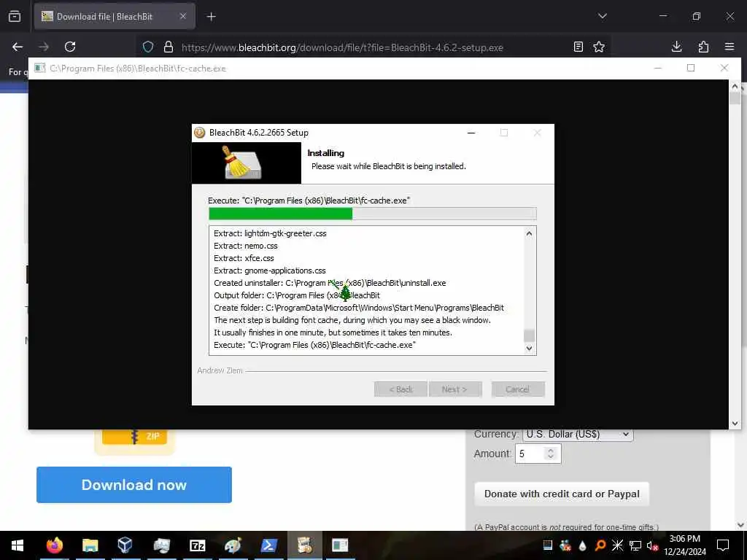Screen dimensions: 747x560
Task: Select the 'Created uninstaller' log line
Action: point(330,283)
